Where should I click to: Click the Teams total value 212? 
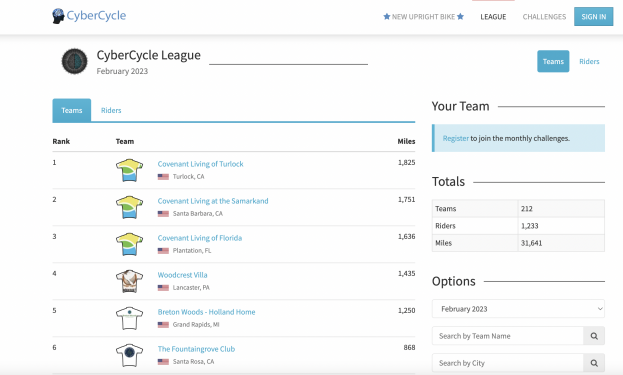click(x=527, y=209)
